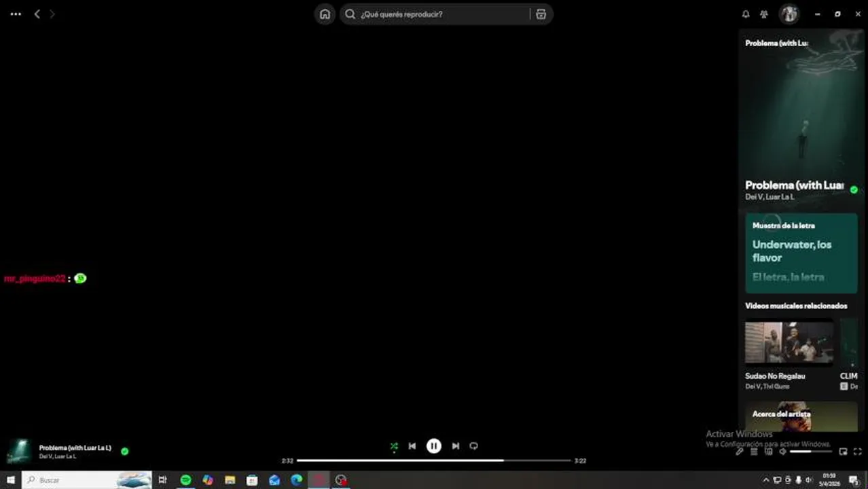Open connect to a device
The height and width of the screenshot is (489, 868).
[769, 452]
